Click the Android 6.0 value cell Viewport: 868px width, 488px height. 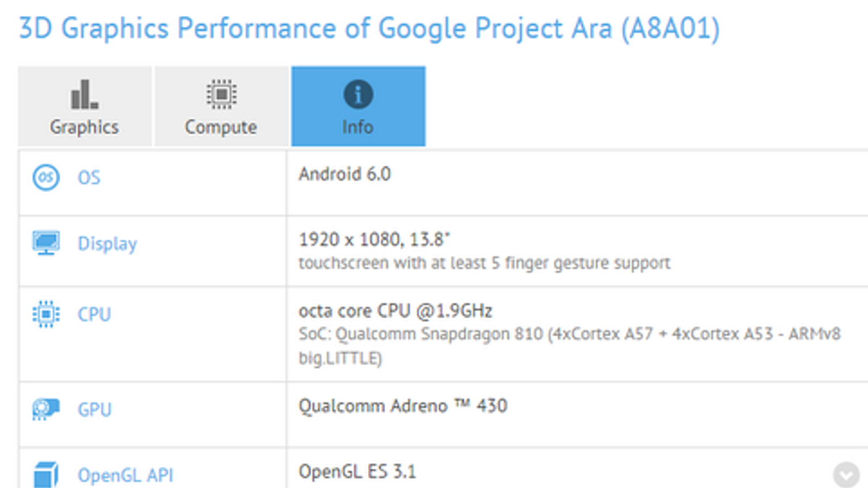[x=344, y=175]
